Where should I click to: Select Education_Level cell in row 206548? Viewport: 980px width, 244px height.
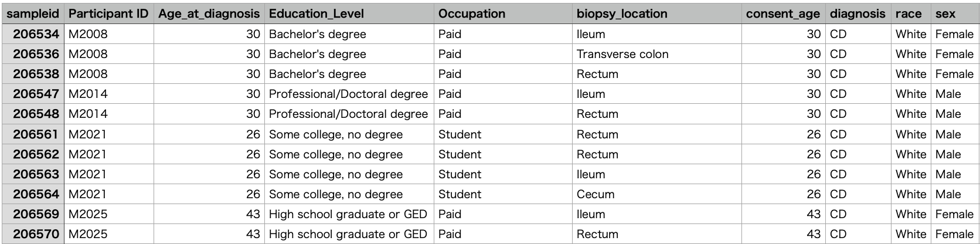point(348,114)
